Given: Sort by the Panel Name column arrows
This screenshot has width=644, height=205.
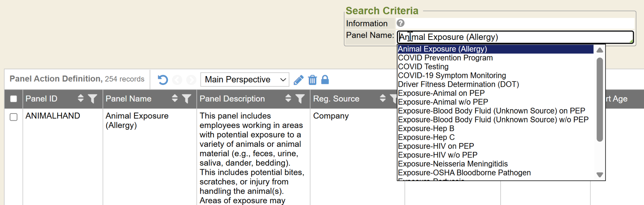Looking at the screenshot, I should tap(175, 98).
